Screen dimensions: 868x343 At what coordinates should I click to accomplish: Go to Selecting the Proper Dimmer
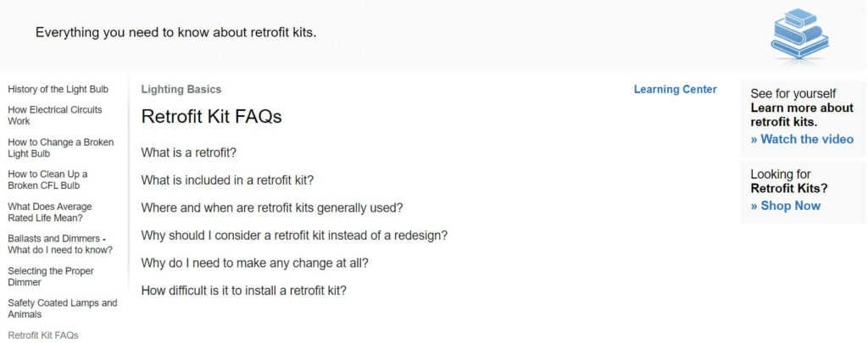click(x=51, y=276)
